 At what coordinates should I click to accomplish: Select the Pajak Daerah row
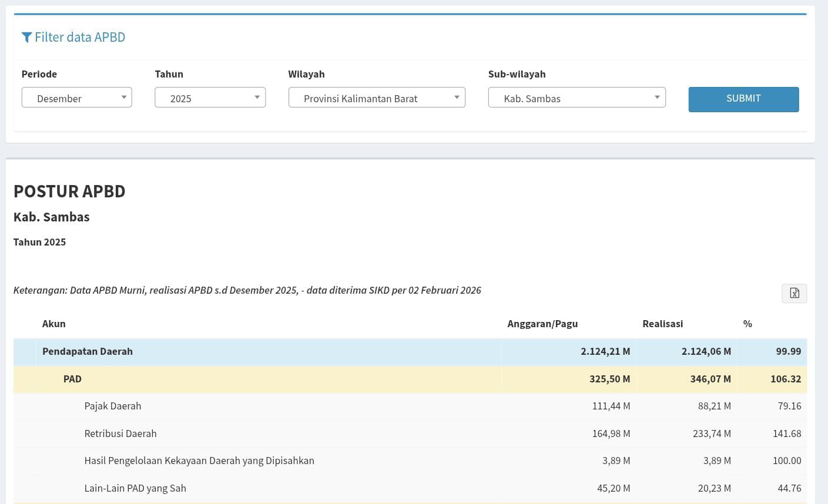coord(113,406)
